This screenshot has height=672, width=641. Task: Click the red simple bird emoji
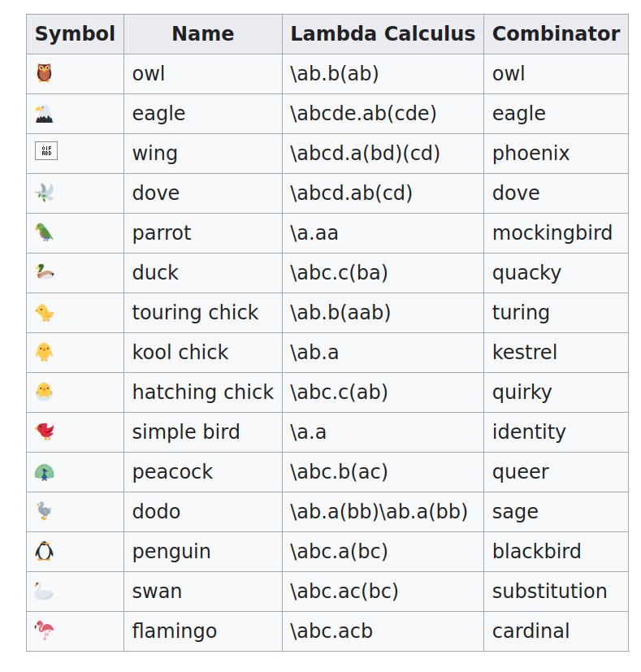(45, 431)
